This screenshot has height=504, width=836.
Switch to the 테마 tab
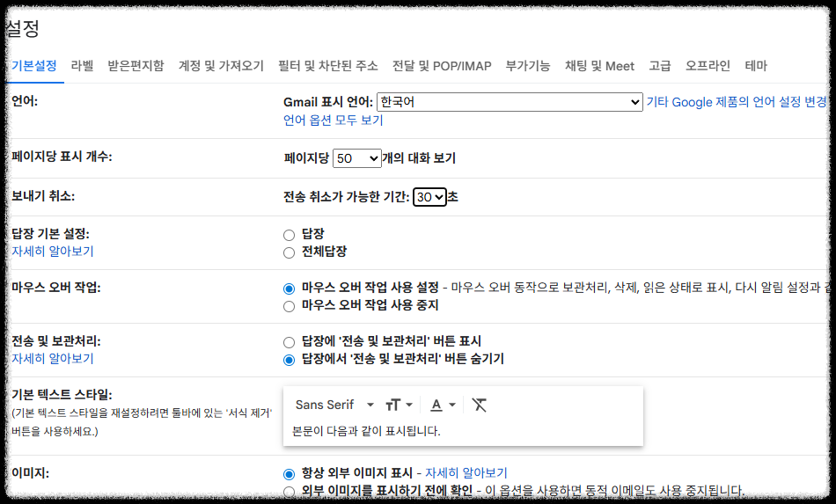click(756, 66)
